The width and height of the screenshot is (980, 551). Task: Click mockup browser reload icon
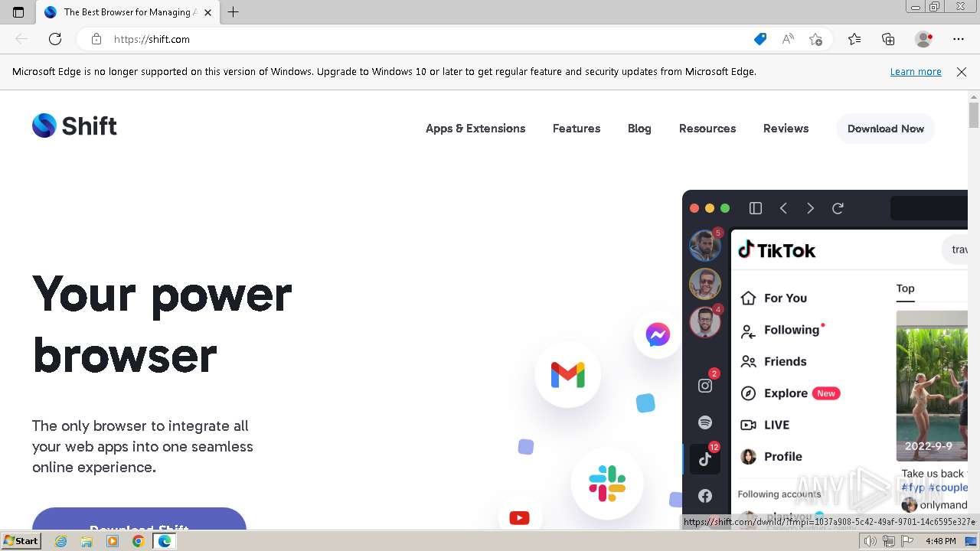click(x=838, y=208)
